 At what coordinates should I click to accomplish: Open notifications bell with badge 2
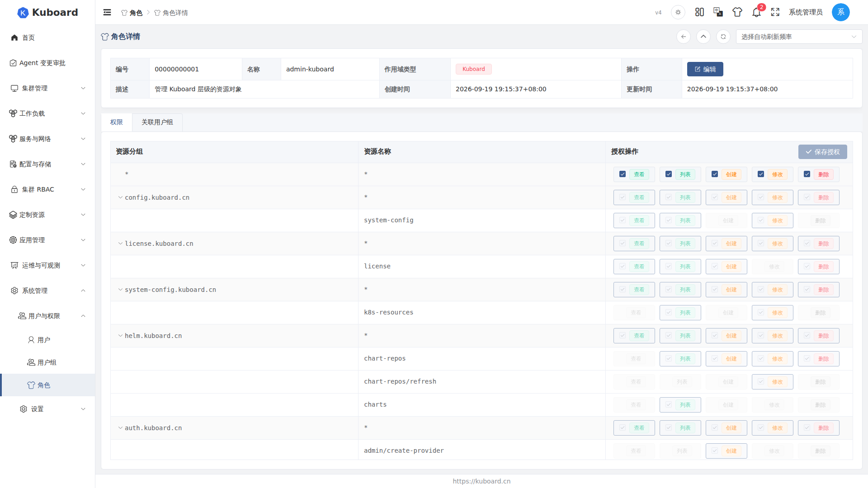757,12
